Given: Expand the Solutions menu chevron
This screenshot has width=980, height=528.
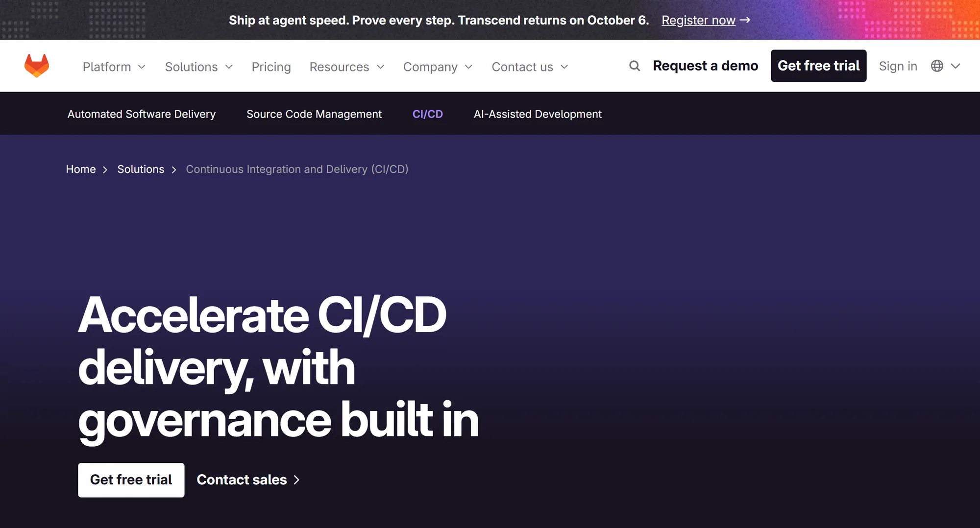Looking at the screenshot, I should tap(229, 67).
